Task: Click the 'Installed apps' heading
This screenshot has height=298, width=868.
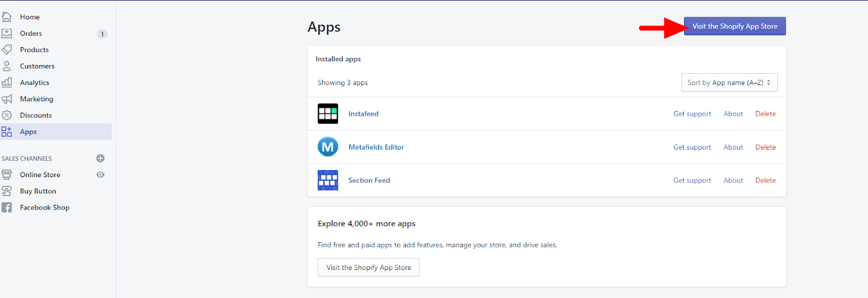Action: click(x=338, y=59)
